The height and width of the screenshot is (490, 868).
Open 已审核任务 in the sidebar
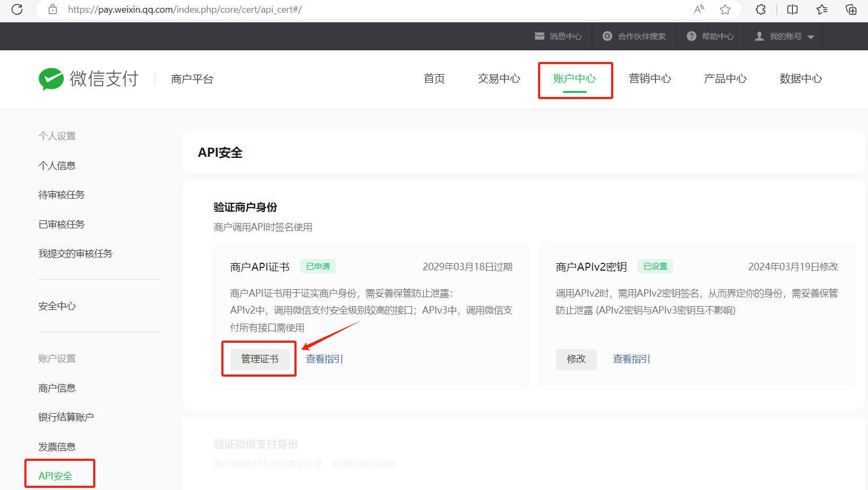pyautogui.click(x=61, y=225)
